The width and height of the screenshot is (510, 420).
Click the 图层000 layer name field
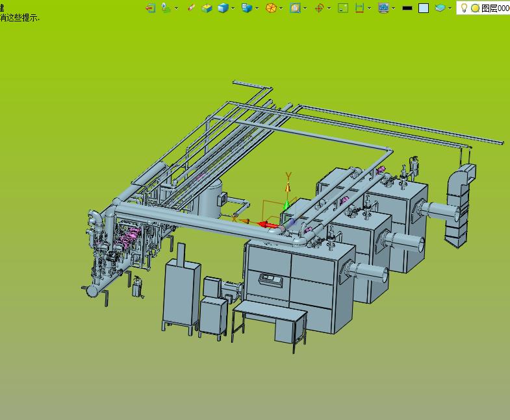pos(495,8)
